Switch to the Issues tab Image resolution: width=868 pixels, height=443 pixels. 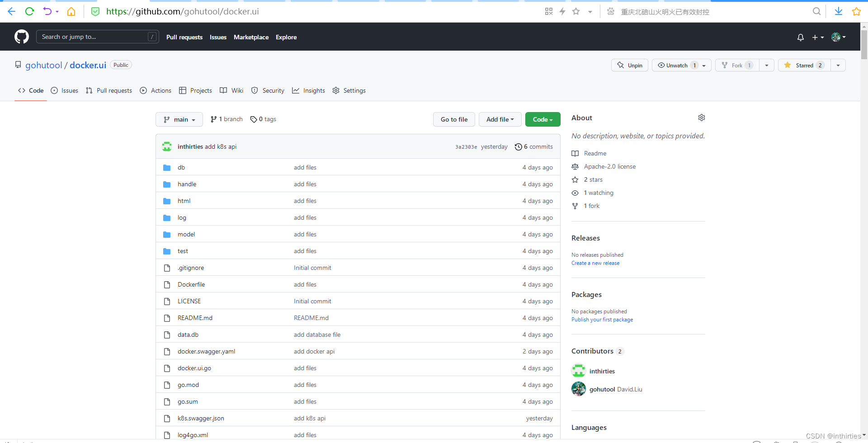(x=65, y=90)
